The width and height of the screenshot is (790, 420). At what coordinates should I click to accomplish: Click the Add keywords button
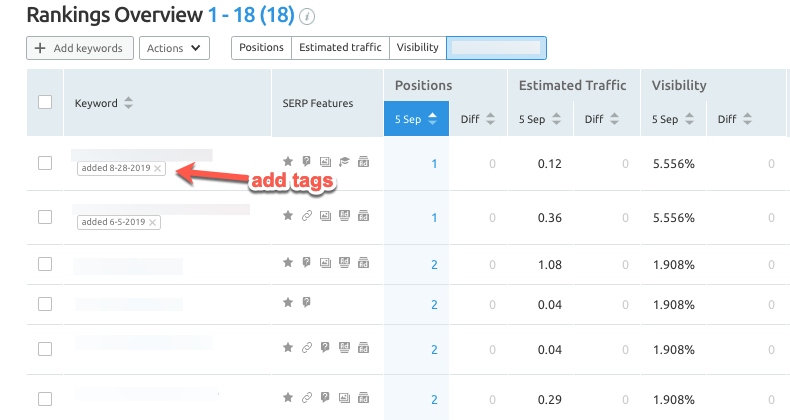coord(80,48)
